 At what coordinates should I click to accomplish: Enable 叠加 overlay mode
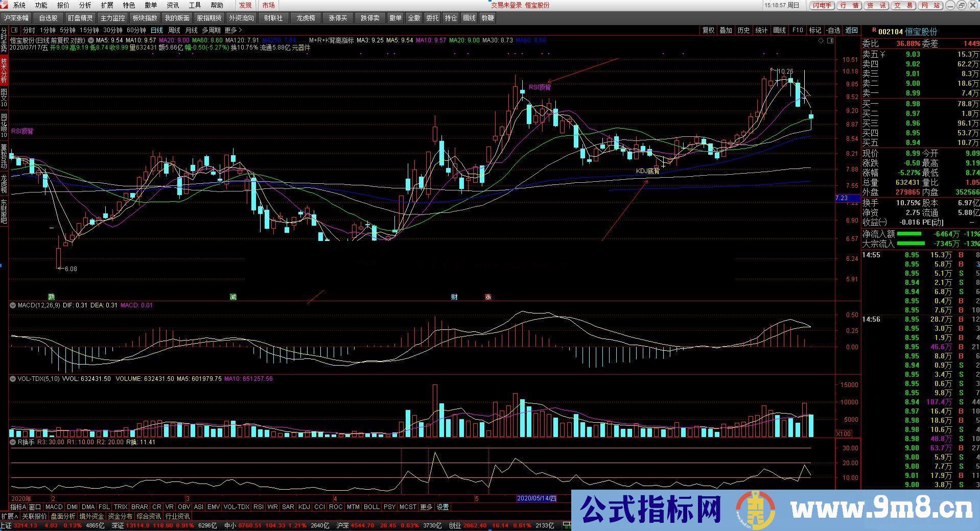pyautogui.click(x=726, y=30)
